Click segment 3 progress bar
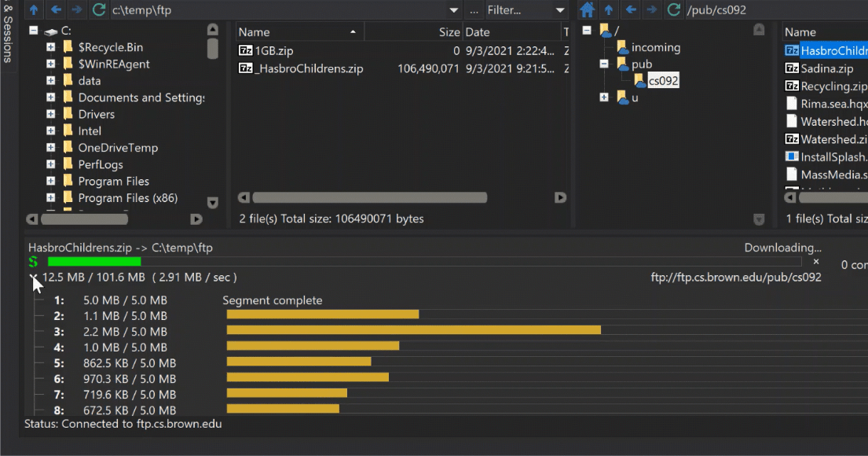Image resolution: width=868 pixels, height=456 pixels. coord(413,330)
